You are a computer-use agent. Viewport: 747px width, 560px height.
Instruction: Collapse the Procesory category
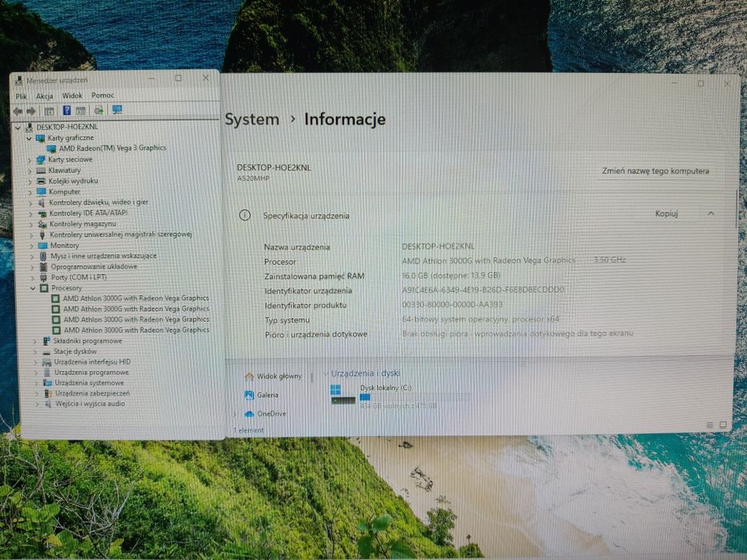[33, 289]
